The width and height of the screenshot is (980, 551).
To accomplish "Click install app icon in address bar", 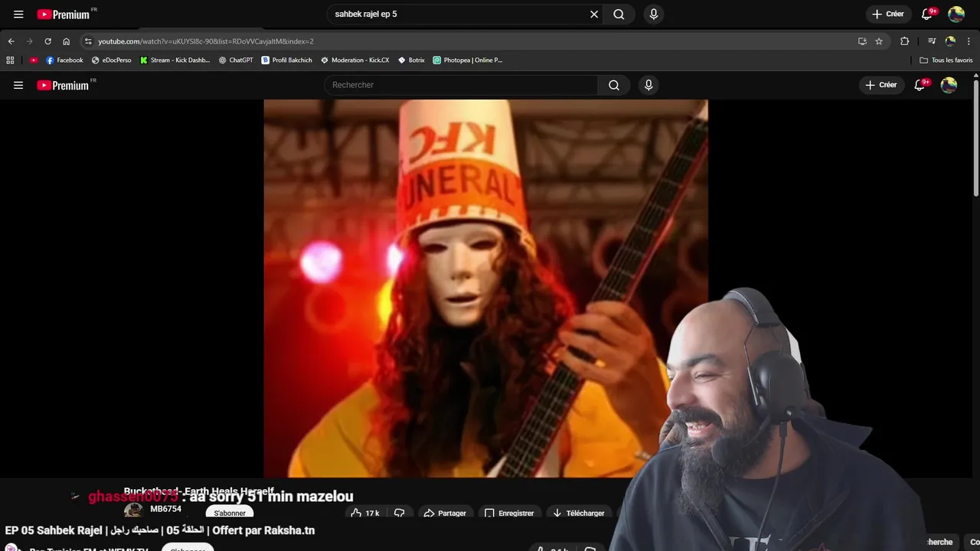I will click(862, 41).
